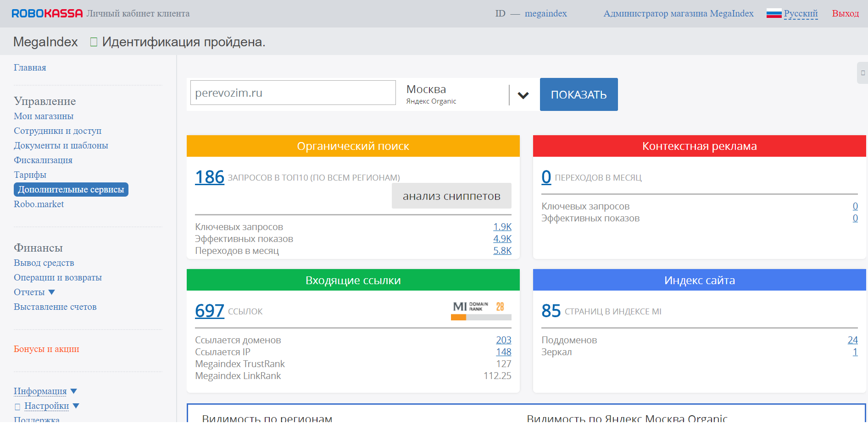This screenshot has width=868, height=429.
Task: Expand the Отчеты submenu arrow
Action: point(51,292)
